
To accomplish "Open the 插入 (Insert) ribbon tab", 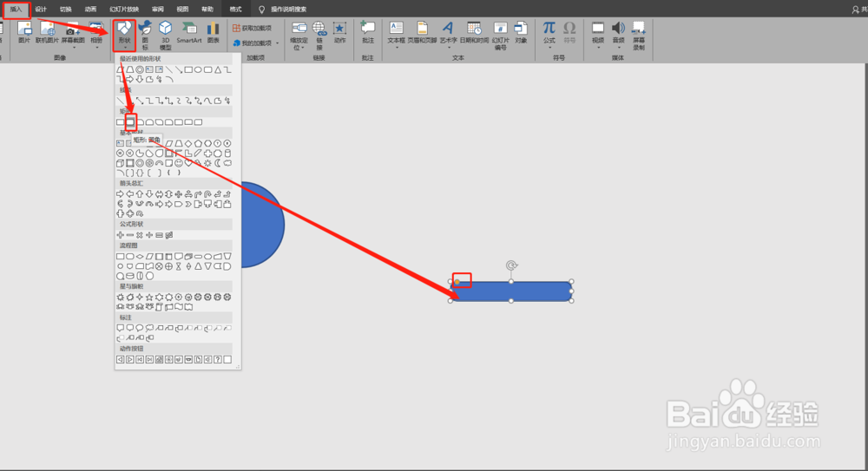I will 16,9.
